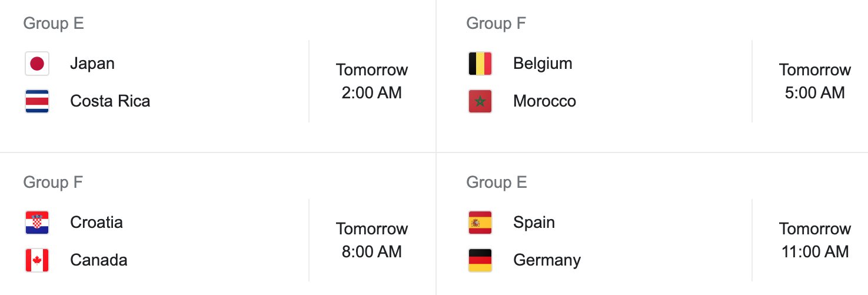
Task: Click the Spain flag icon
Action: [x=480, y=223]
